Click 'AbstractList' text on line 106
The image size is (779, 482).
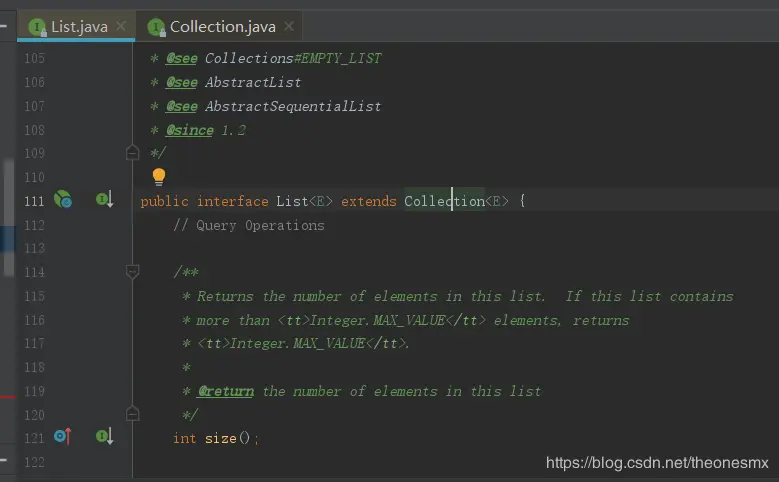coord(253,82)
